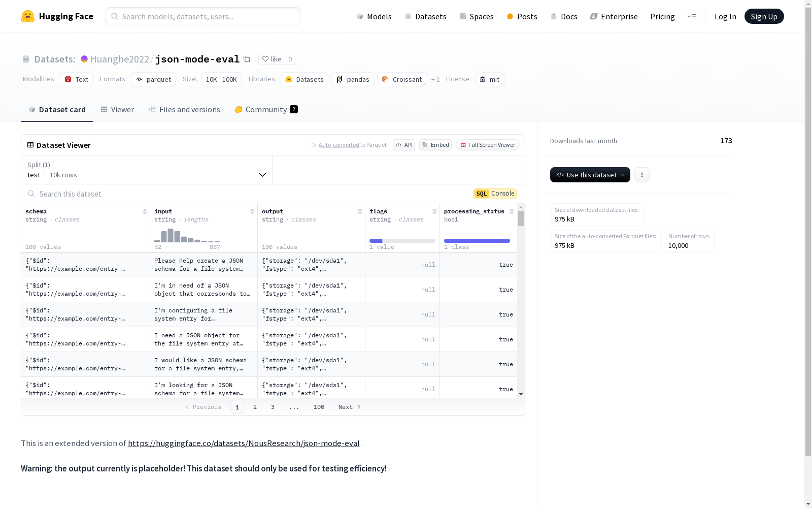Sort the processing_status column

click(x=512, y=211)
